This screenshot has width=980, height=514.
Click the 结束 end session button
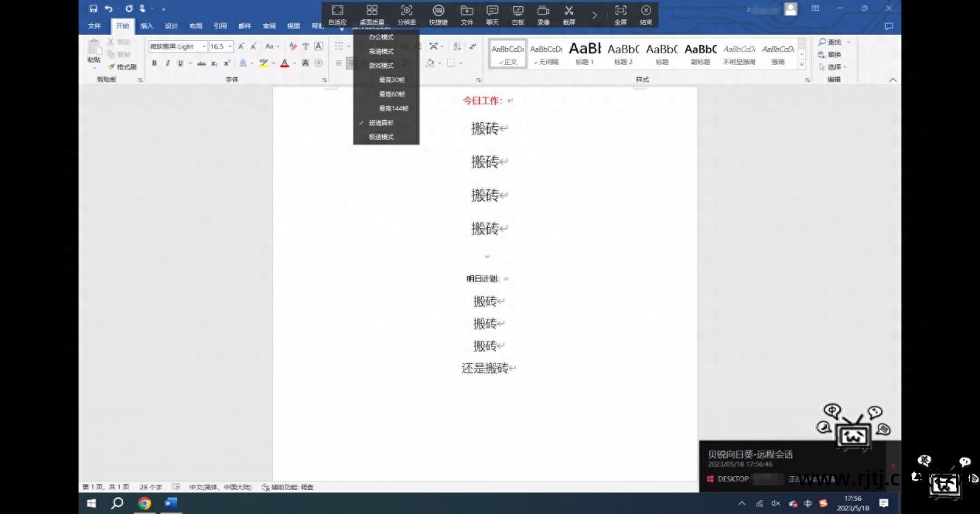(x=646, y=11)
